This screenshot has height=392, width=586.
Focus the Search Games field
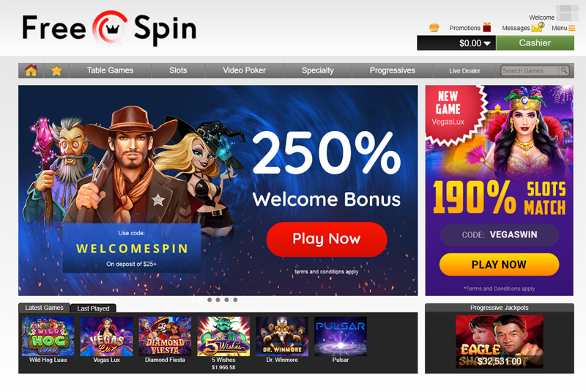click(530, 70)
